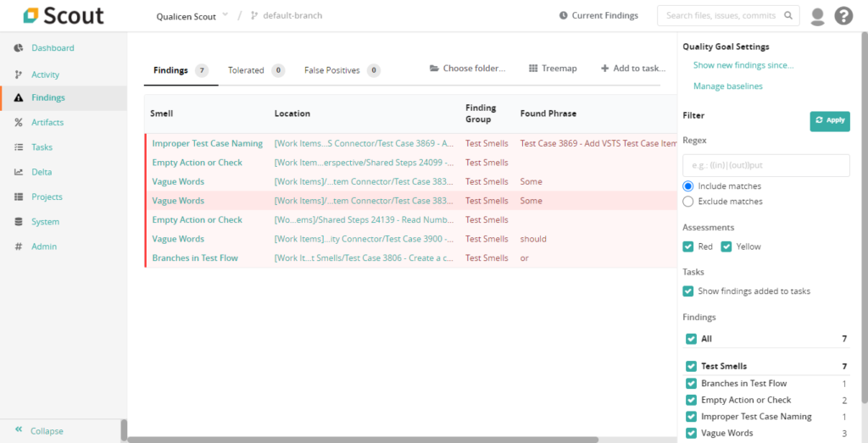Screen dimensions: 868x443
Task: Uncheck the Red assessments checkbox
Action: pos(688,246)
